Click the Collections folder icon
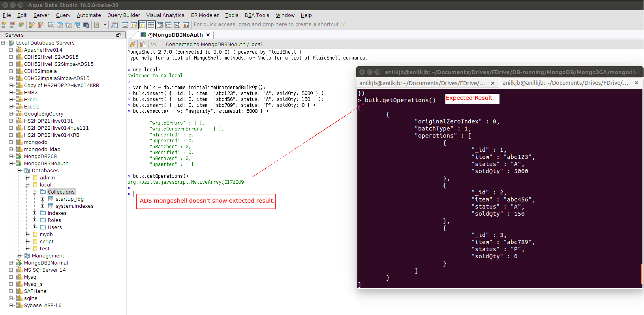 pos(43,192)
